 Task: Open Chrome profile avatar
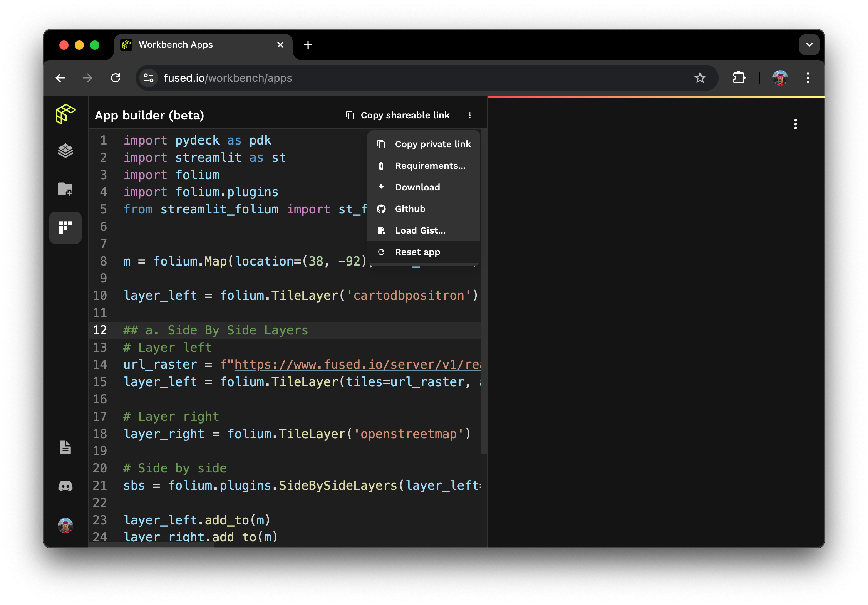(x=780, y=78)
